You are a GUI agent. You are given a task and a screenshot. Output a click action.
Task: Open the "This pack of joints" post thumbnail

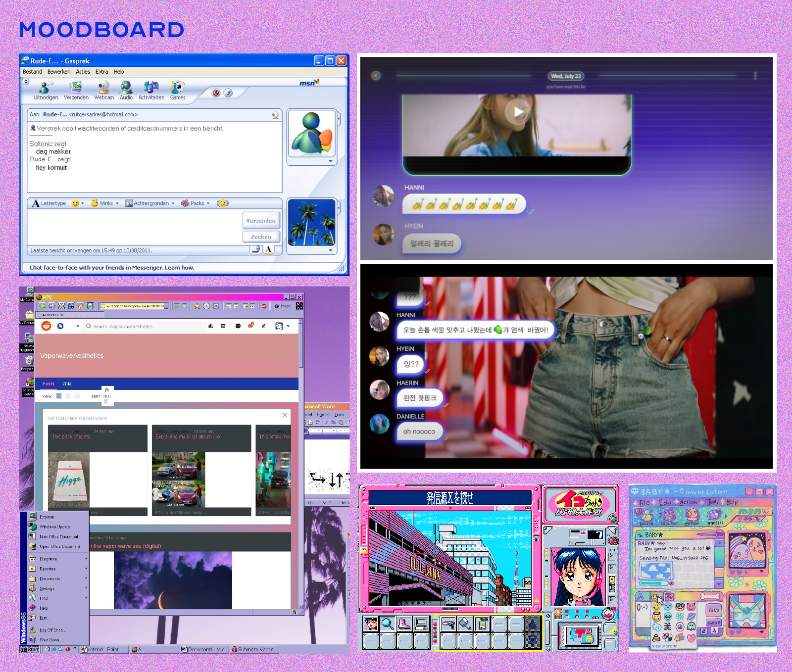click(70, 480)
